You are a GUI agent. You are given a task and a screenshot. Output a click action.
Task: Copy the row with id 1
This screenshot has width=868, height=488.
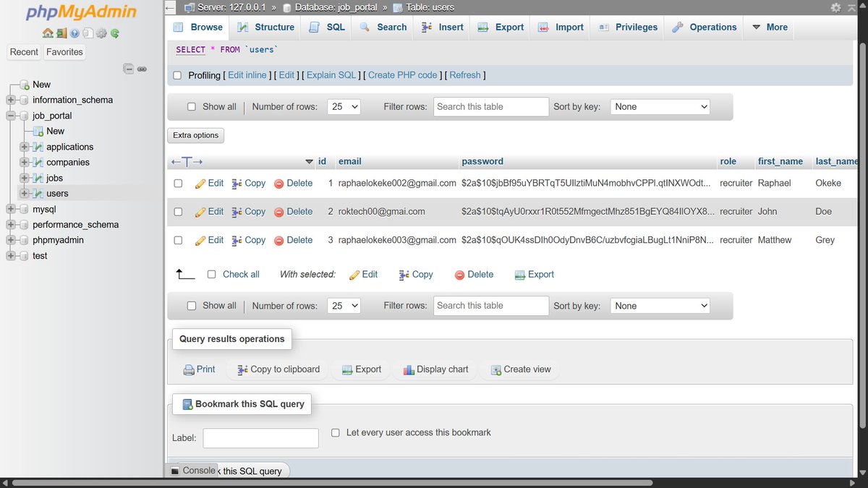(248, 183)
